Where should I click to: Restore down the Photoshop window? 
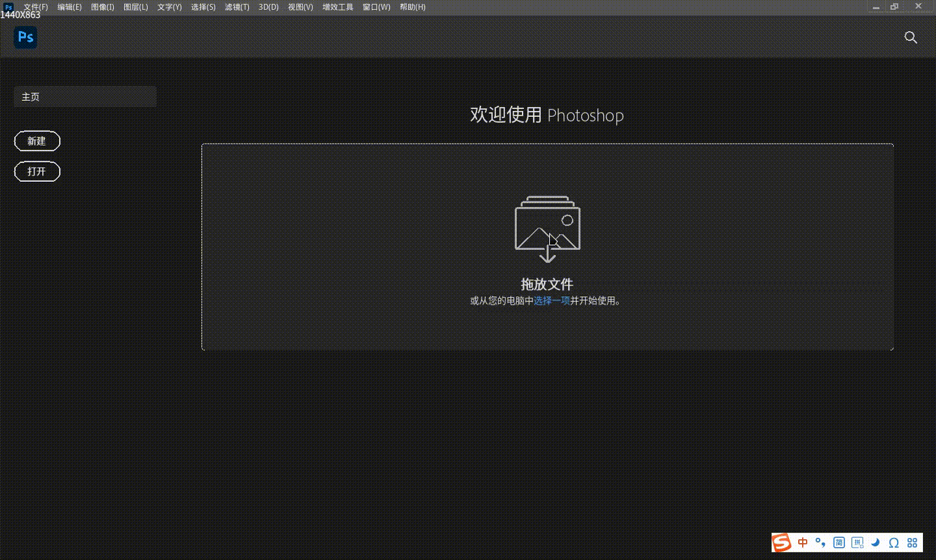[x=894, y=7]
